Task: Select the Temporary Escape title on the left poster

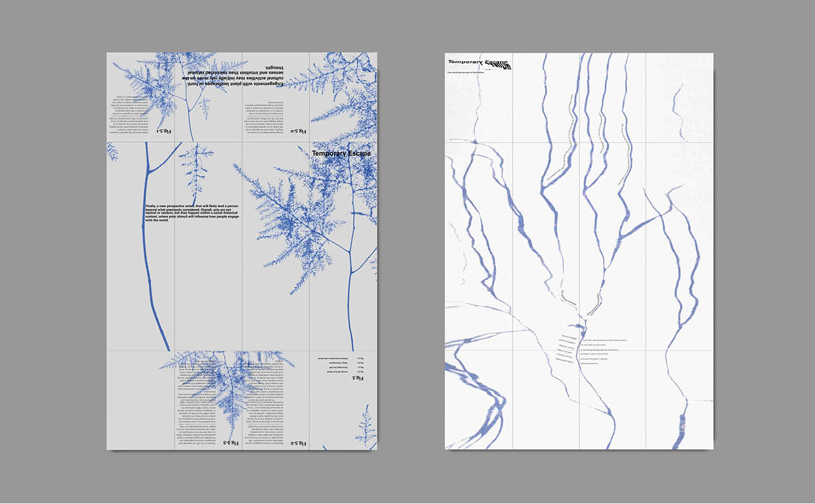Action: point(341,153)
